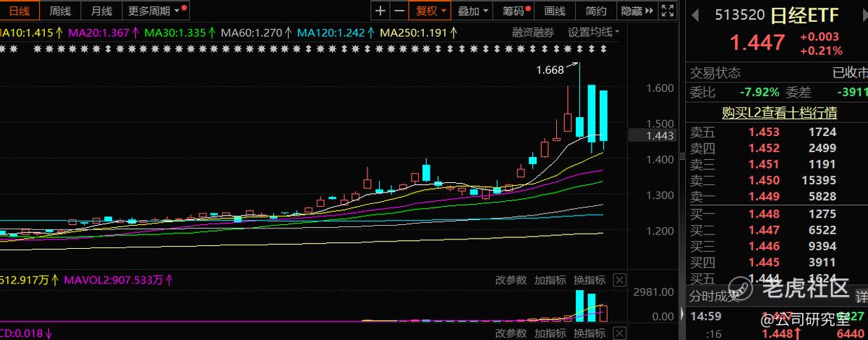Screen dimensions: 868x340
Task: Open the 复权 adjustment dropdown
Action: (431, 11)
